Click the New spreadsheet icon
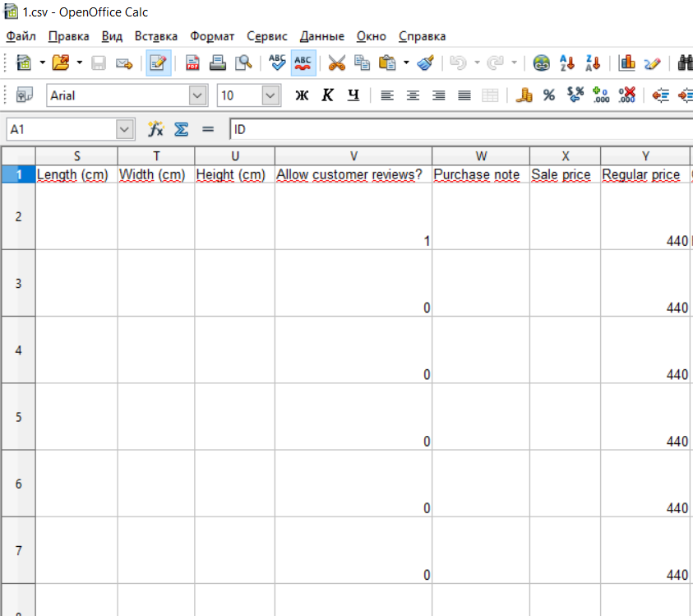The width and height of the screenshot is (693, 616). [23, 63]
